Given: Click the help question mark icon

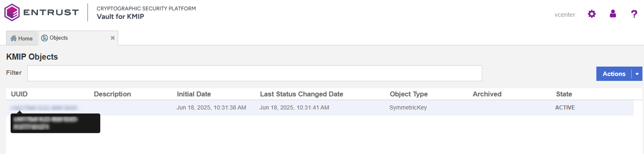Looking at the screenshot, I should tap(634, 14).
